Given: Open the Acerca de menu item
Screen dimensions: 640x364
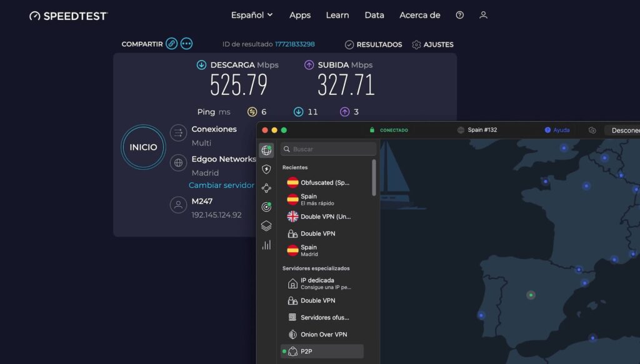Looking at the screenshot, I should tap(419, 15).
